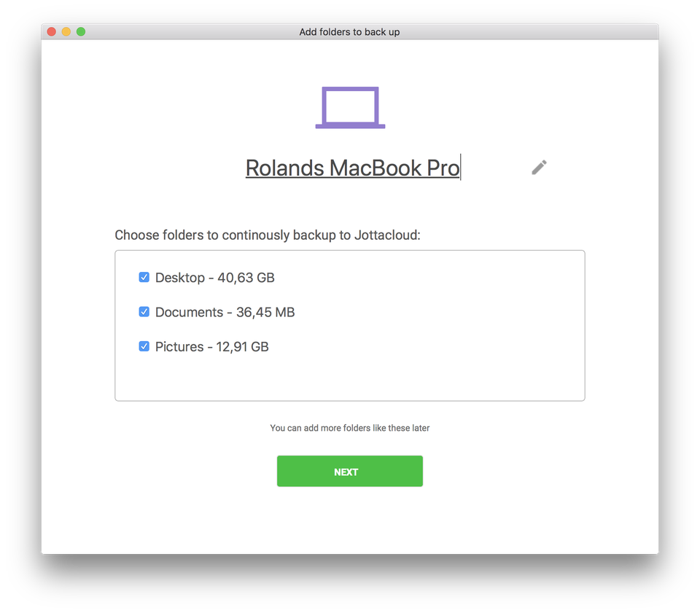Viewport: 700px width, 613px height.
Task: Minimize the backup setup window
Action: [x=65, y=31]
